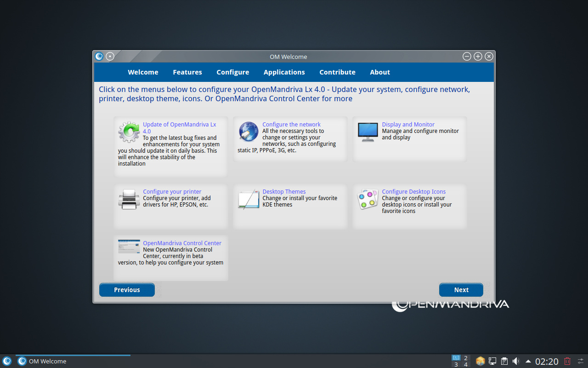Open Configure Desktop Icons link
This screenshot has height=368, width=588.
(x=414, y=192)
